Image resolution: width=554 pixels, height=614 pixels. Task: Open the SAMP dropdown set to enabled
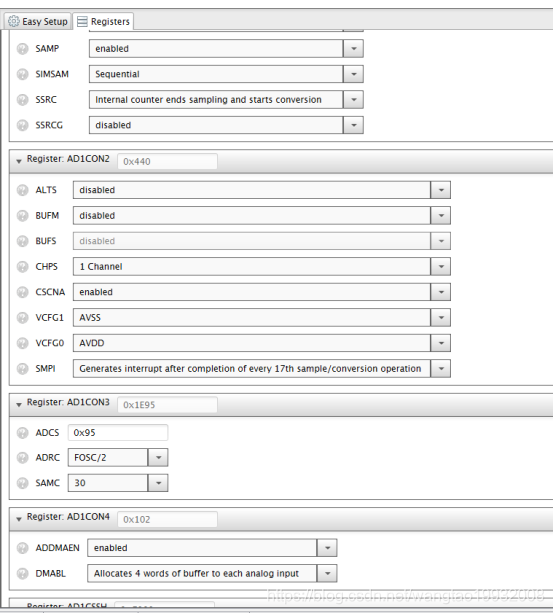point(226,49)
